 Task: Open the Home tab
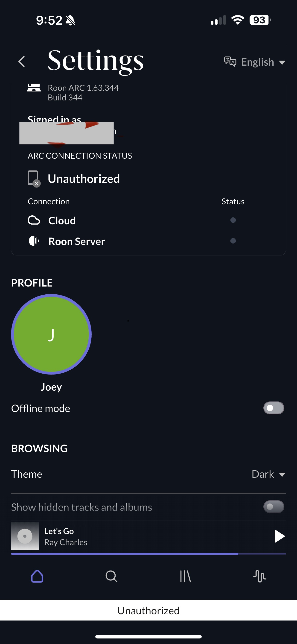pos(37,576)
